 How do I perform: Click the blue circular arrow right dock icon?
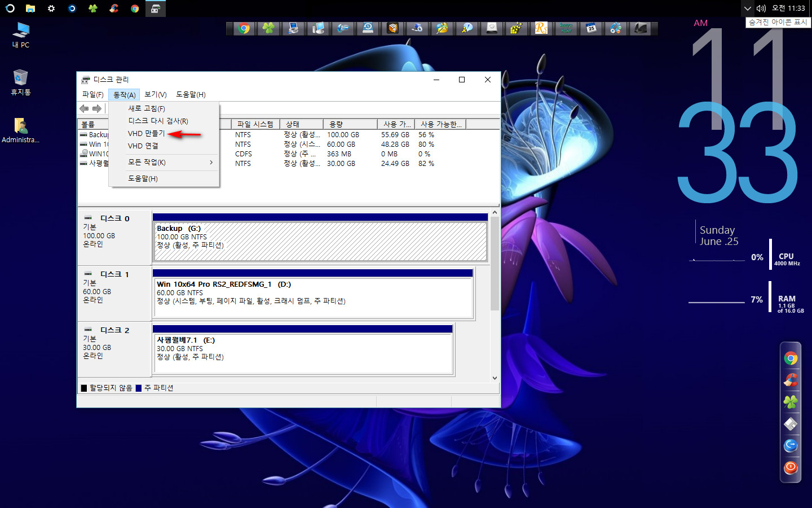[x=791, y=445]
